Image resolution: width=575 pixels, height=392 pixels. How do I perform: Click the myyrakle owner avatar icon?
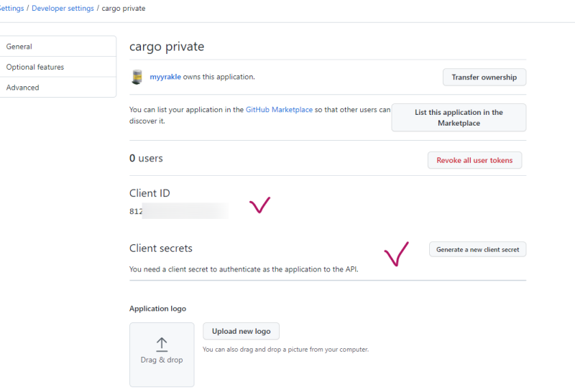point(137,77)
